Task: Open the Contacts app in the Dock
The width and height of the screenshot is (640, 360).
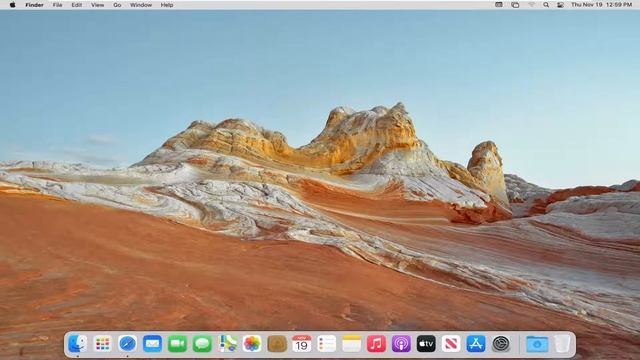Action: [x=277, y=344]
